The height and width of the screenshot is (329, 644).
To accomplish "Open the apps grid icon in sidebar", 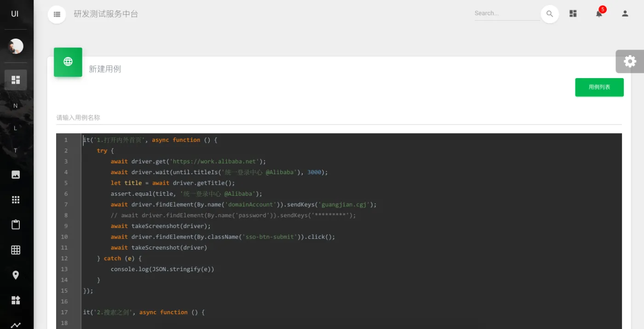I will [x=16, y=200].
